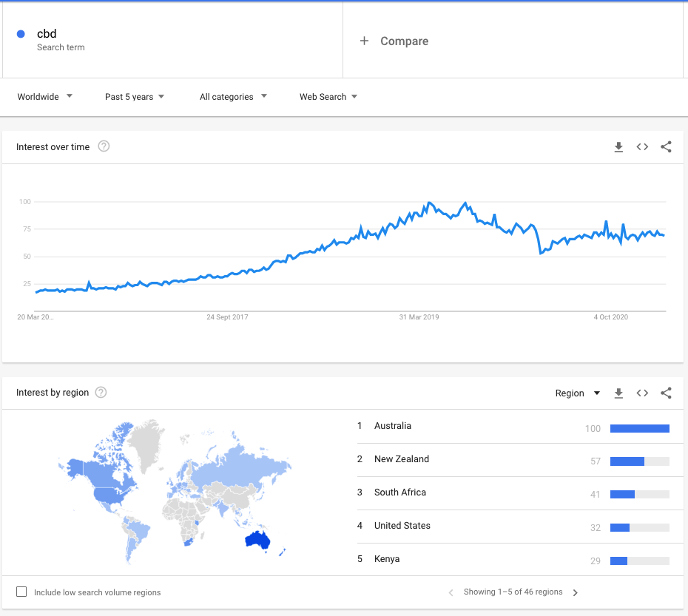Image resolution: width=688 pixels, height=616 pixels.
Task: Download Interest by region data
Action: point(618,393)
